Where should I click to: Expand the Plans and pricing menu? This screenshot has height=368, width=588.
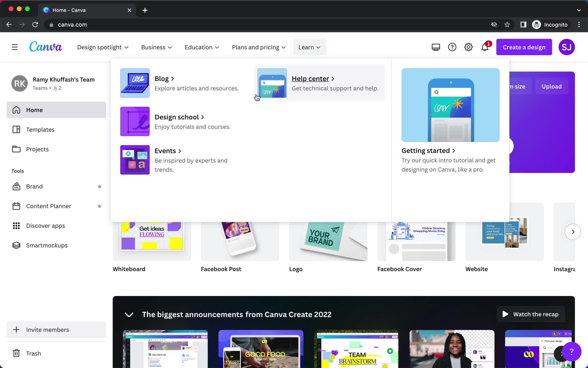click(259, 47)
